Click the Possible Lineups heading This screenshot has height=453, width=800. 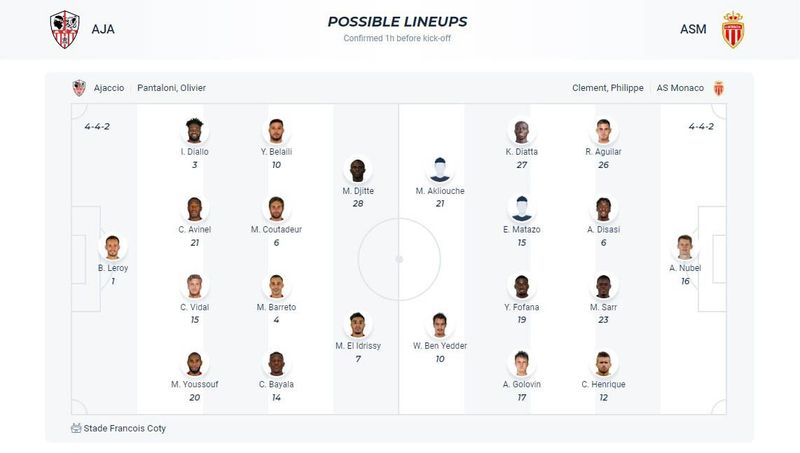pos(397,21)
